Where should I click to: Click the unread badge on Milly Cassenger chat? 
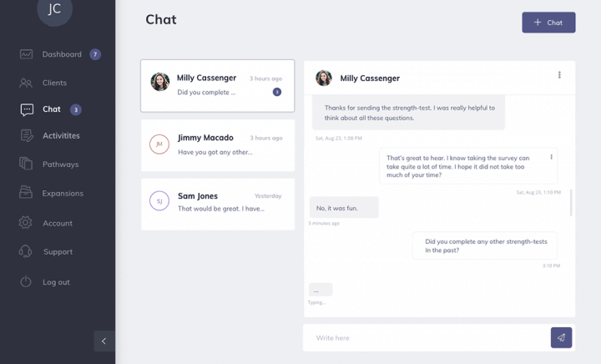277,92
